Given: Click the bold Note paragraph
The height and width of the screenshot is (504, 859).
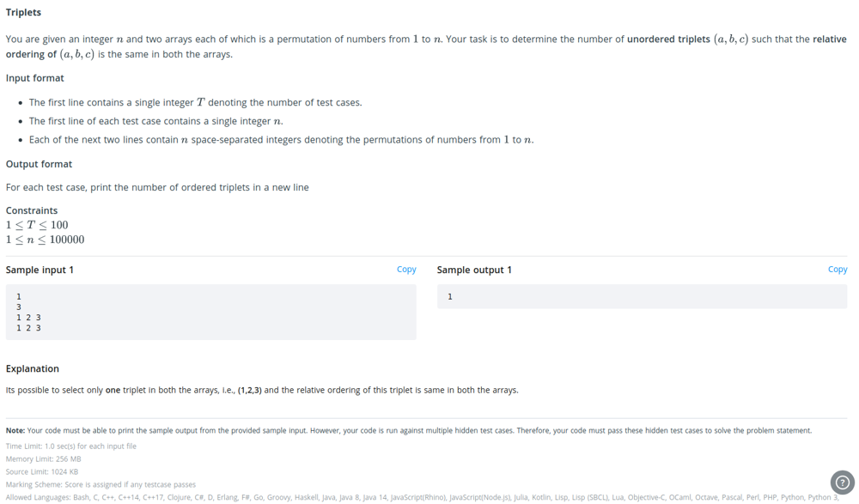Looking at the screenshot, I should [408, 430].
